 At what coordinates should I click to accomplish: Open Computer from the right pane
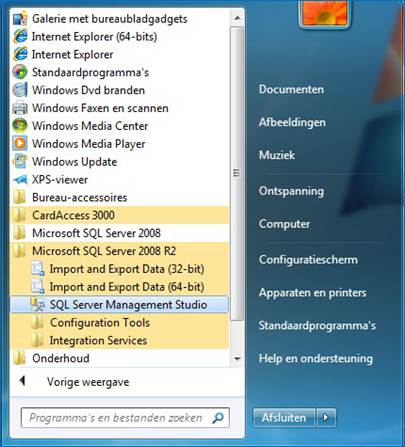[284, 224]
